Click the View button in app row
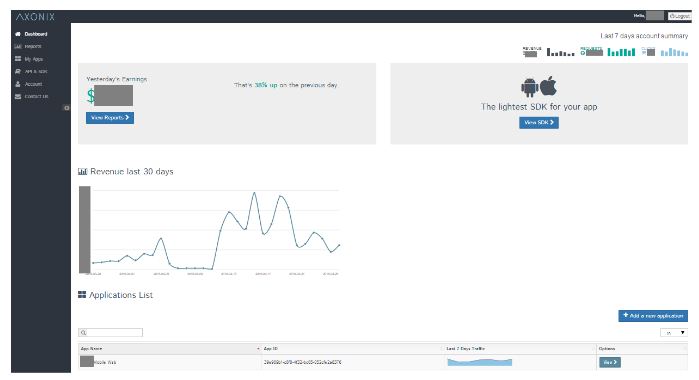699x380 pixels. click(x=610, y=363)
